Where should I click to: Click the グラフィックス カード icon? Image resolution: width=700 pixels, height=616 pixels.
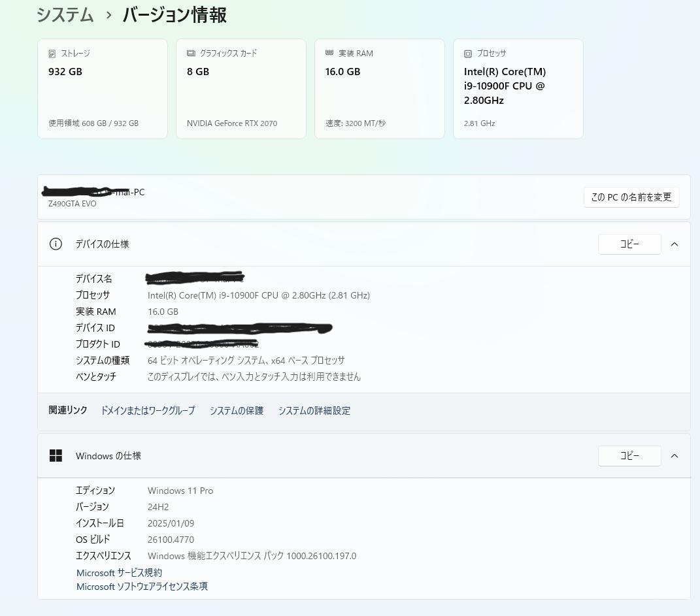click(190, 53)
